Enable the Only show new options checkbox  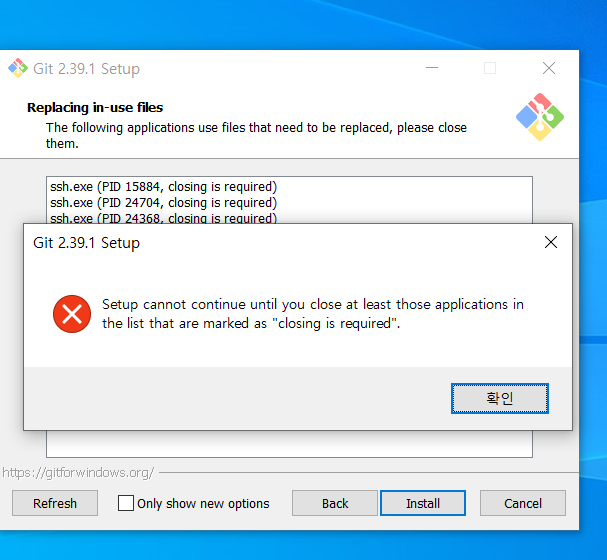(x=126, y=503)
